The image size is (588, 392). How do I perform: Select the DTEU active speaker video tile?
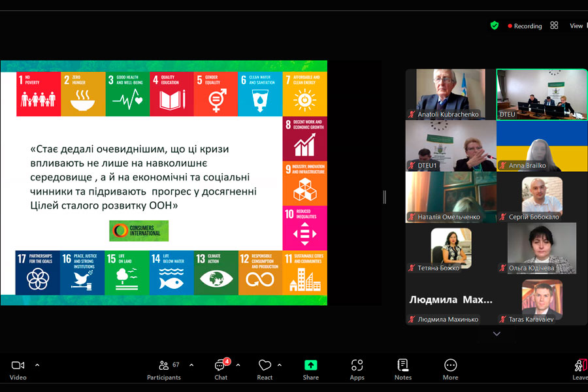[x=542, y=95]
